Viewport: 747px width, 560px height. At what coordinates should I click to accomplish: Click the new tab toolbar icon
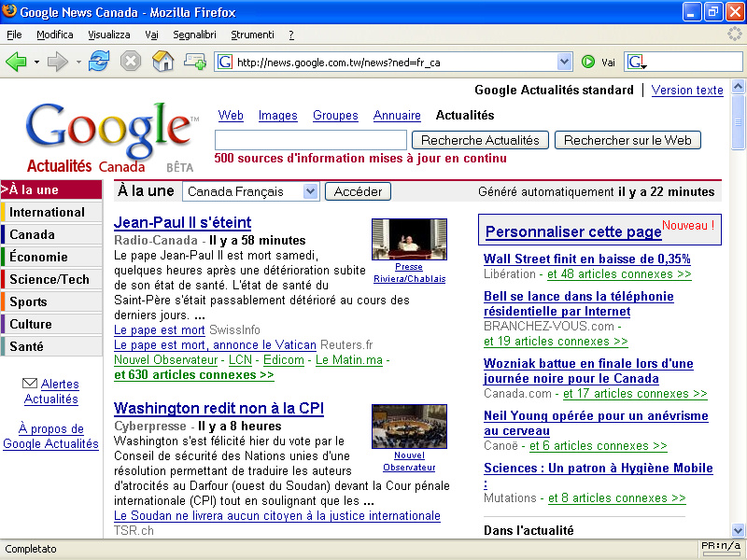[x=195, y=62]
